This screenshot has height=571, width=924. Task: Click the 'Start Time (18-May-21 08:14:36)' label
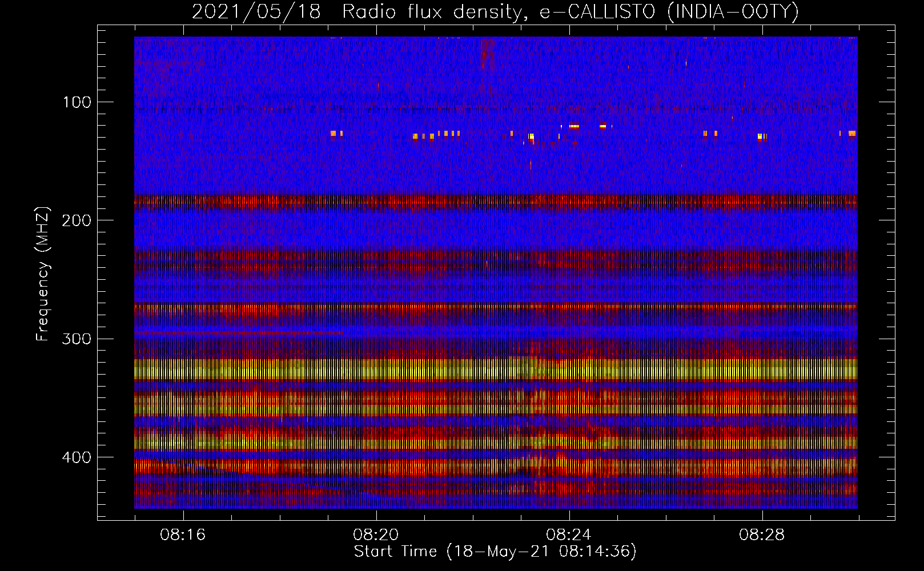[495, 552]
